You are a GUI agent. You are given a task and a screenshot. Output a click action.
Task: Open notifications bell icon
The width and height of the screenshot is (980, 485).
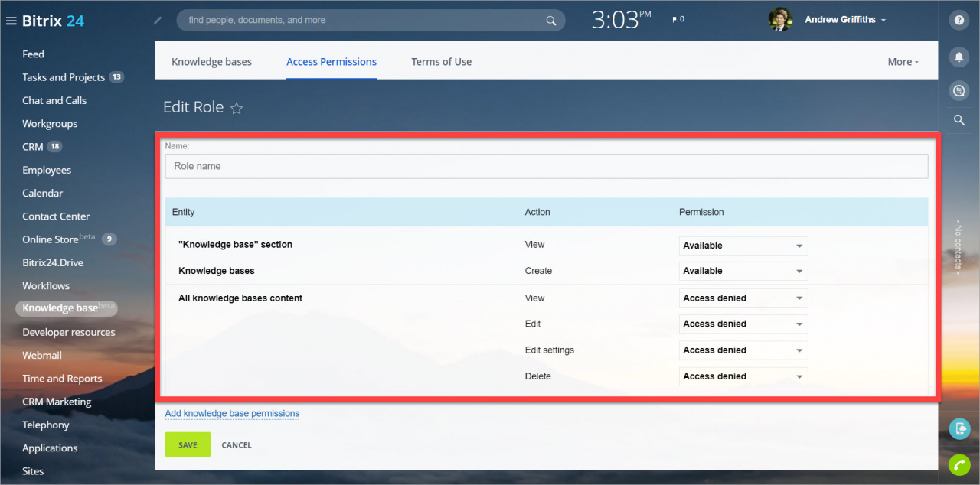(959, 57)
